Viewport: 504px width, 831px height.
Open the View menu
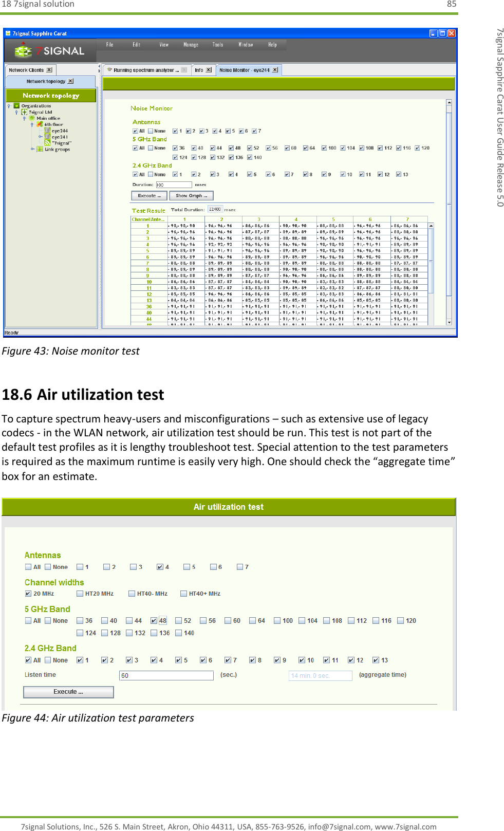tap(164, 45)
